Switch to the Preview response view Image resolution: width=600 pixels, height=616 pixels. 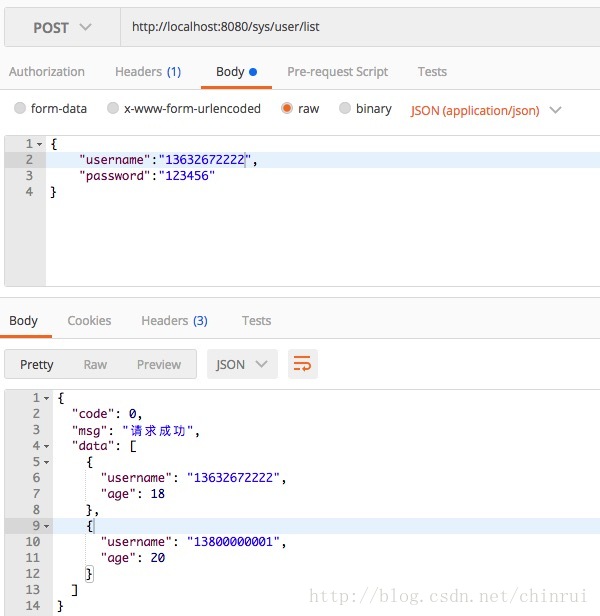pyautogui.click(x=159, y=365)
